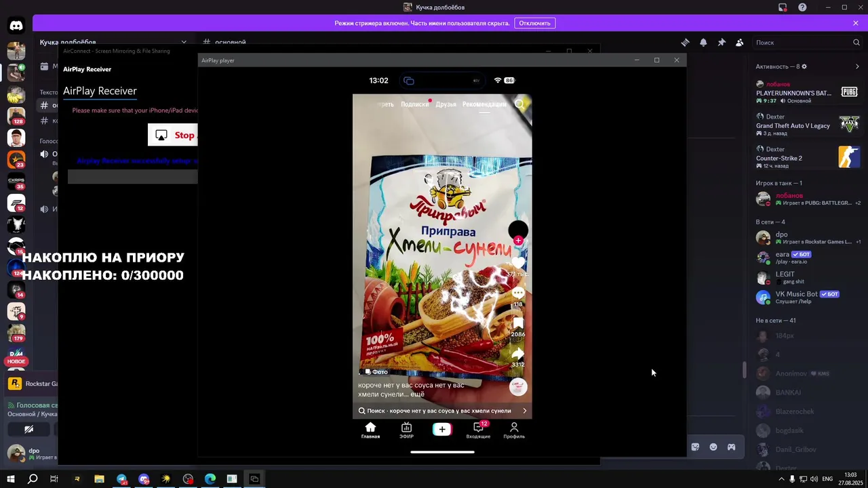Click the magnifier in Discord search box

pos(856,42)
